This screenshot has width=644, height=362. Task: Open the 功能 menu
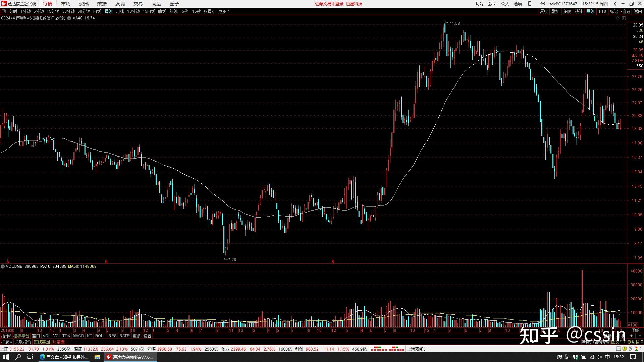coord(480,4)
